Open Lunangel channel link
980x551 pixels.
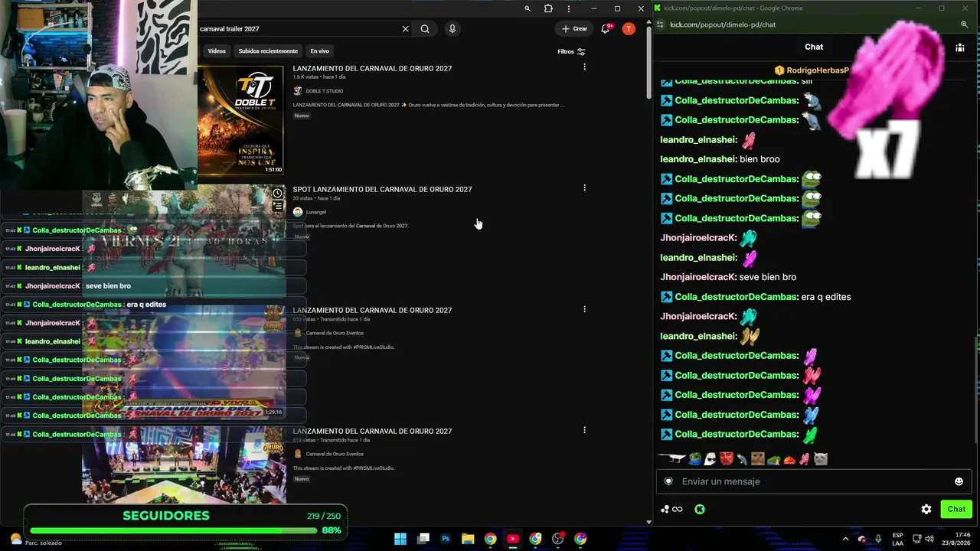click(x=315, y=212)
